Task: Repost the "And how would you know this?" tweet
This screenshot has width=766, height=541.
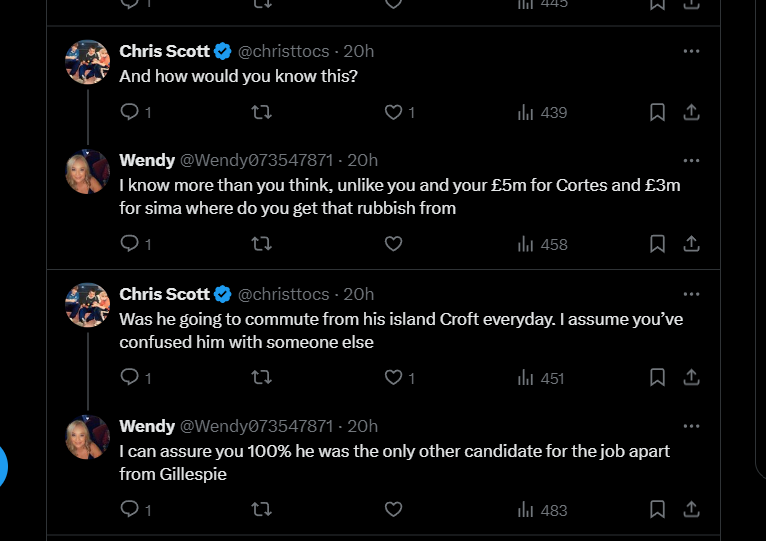Action: pos(261,112)
